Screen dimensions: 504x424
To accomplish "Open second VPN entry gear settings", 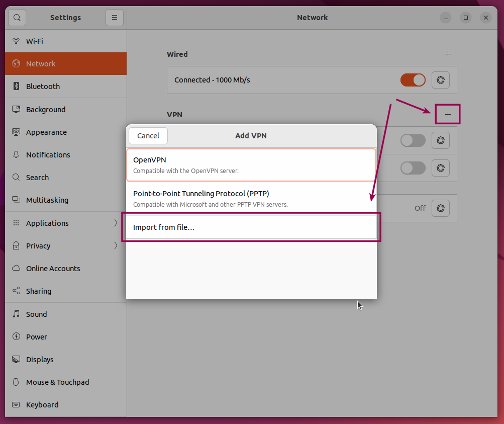I will tap(441, 168).
